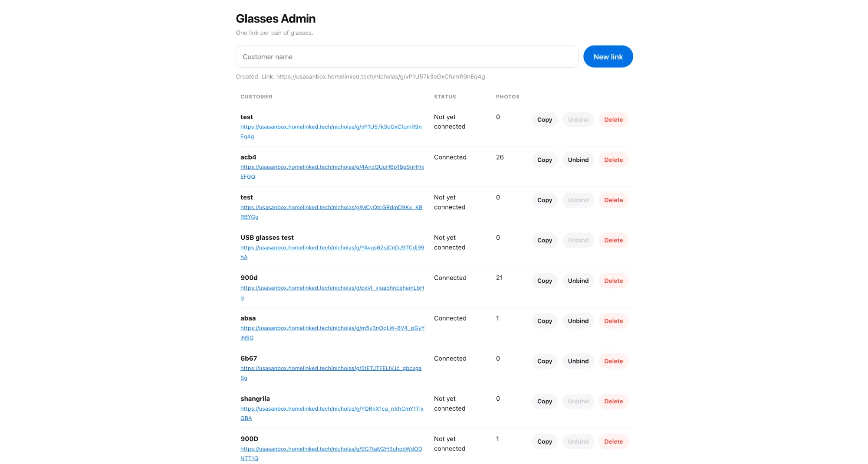Delete the test entry with link MCyQtcGR
Screen dimensions: 868x464
click(x=613, y=200)
